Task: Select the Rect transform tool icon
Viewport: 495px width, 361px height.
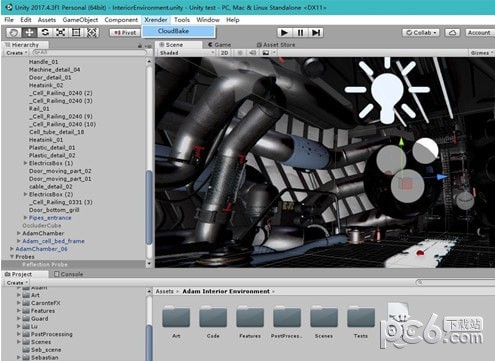Action: (x=76, y=33)
